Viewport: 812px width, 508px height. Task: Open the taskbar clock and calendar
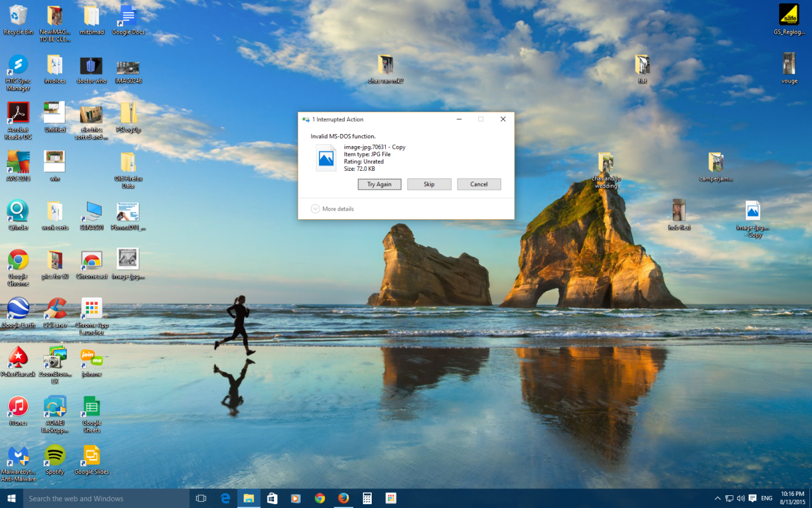(x=792, y=498)
